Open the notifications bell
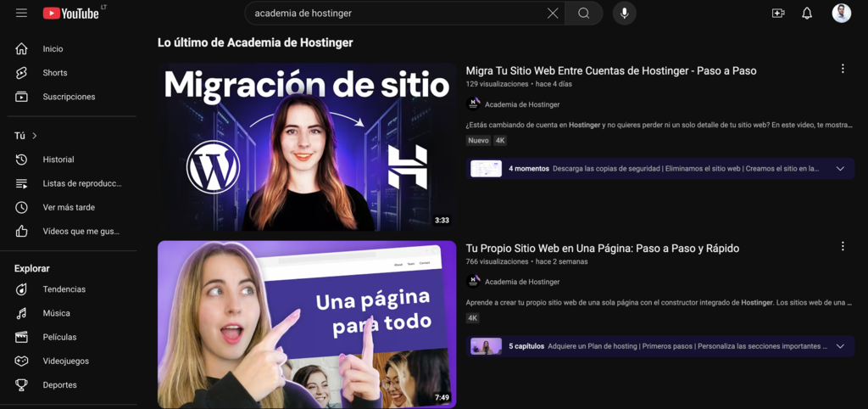The height and width of the screenshot is (409, 868). 807,14
